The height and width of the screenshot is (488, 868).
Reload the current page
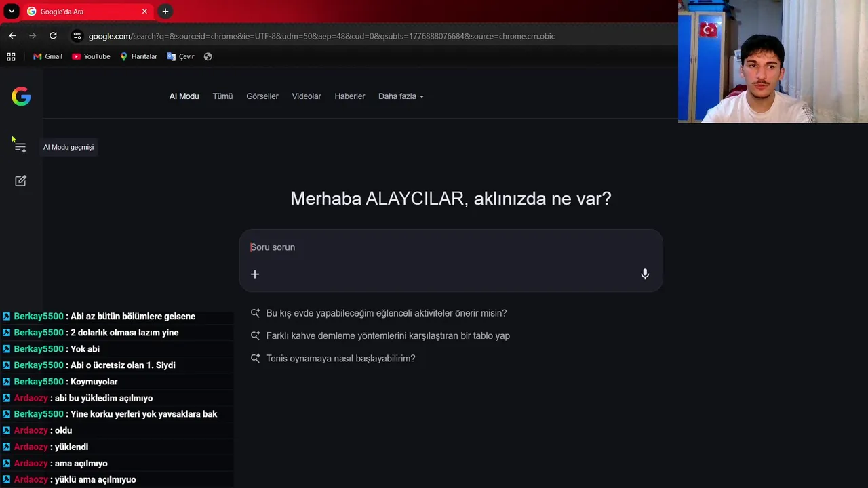(53, 36)
